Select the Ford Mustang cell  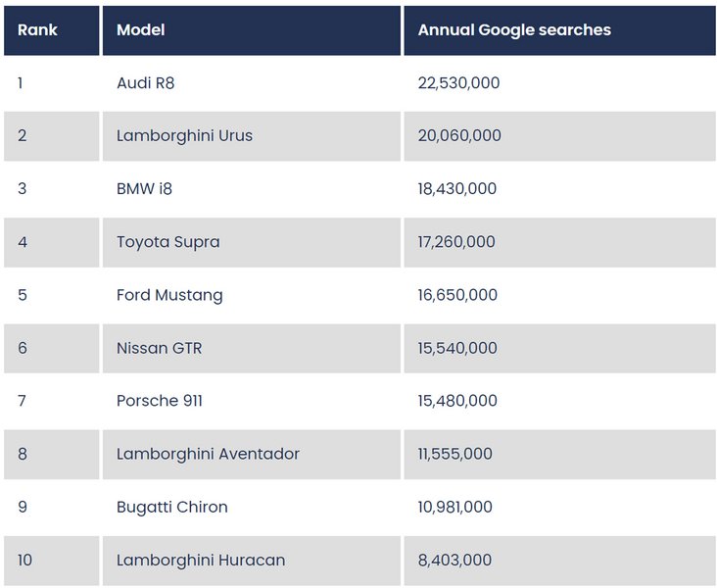169,295
